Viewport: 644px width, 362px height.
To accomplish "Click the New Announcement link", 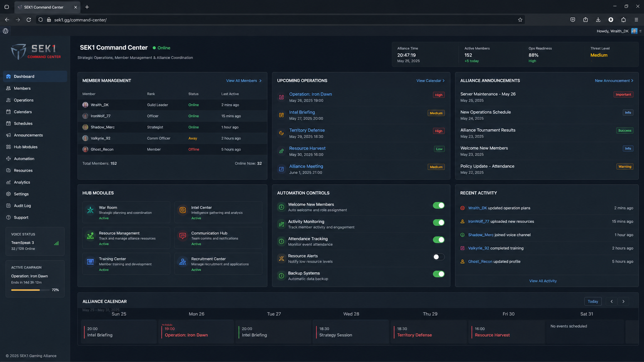I will click(614, 81).
